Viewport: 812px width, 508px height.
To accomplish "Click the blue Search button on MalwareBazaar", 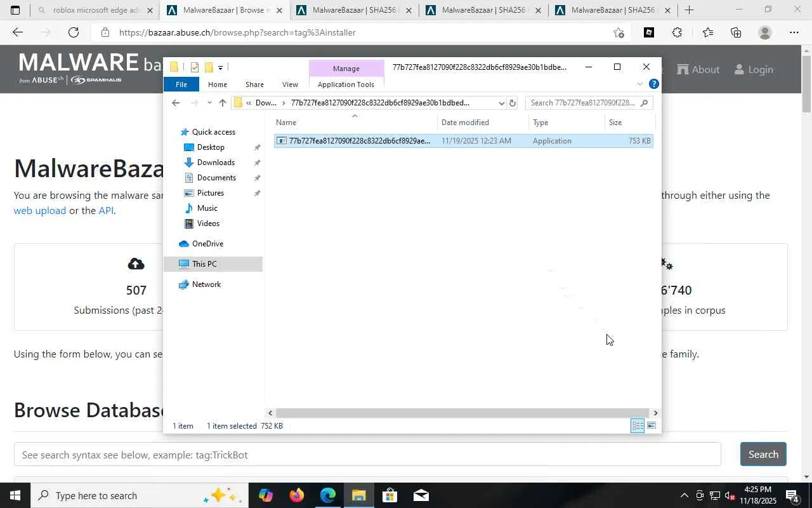I will pyautogui.click(x=763, y=454).
